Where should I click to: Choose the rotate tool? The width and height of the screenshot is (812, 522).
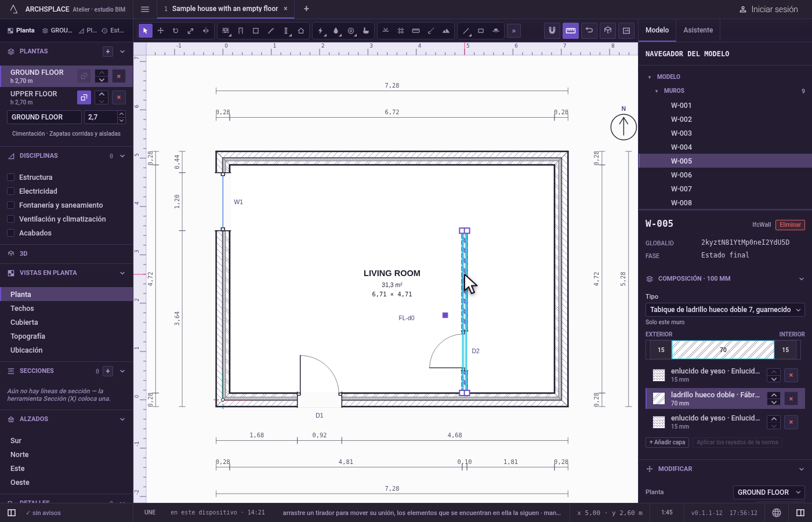coord(176,31)
